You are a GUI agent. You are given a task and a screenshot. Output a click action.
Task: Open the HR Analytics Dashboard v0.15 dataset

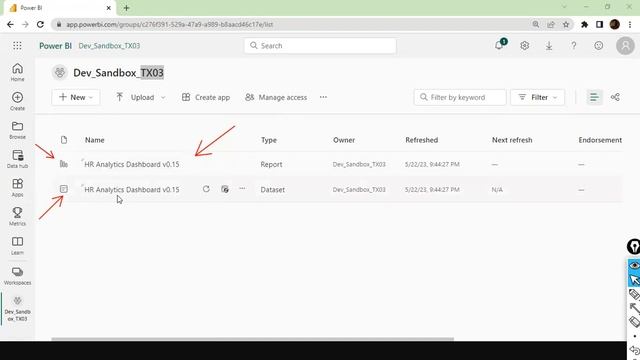click(x=131, y=189)
